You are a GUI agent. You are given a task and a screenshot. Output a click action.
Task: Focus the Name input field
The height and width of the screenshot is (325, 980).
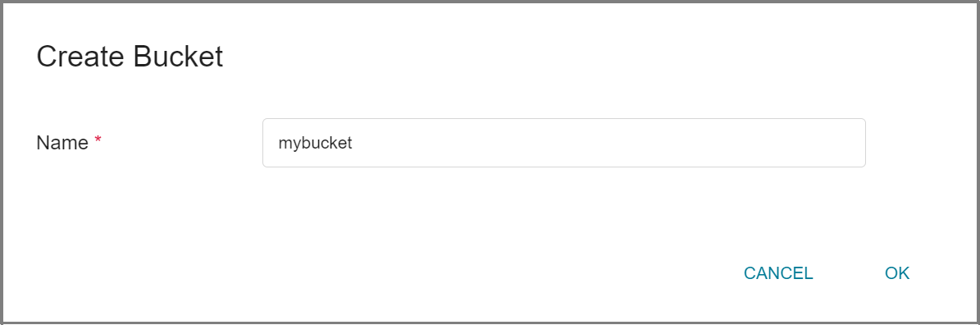pos(563,143)
